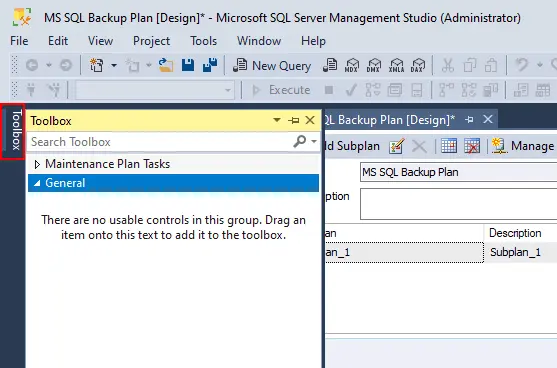Open the Available Databases combo box
557x368 pixels.
(155, 90)
